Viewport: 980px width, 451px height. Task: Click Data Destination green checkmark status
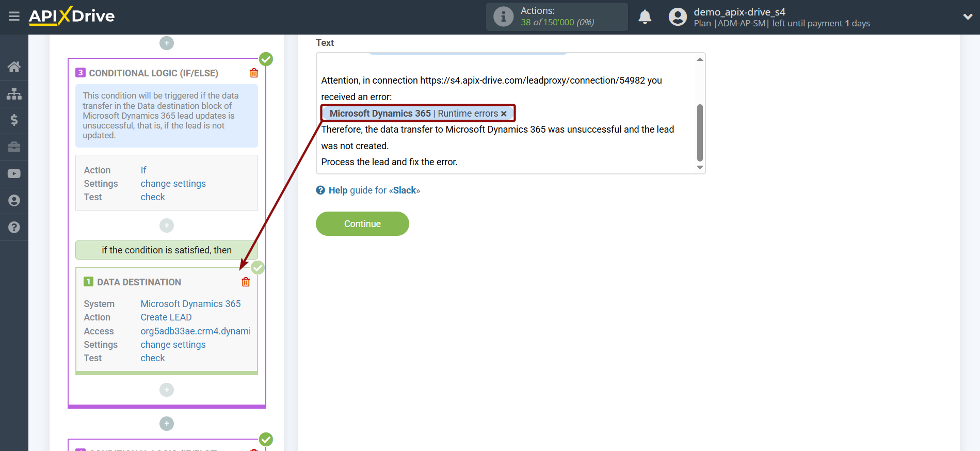258,268
